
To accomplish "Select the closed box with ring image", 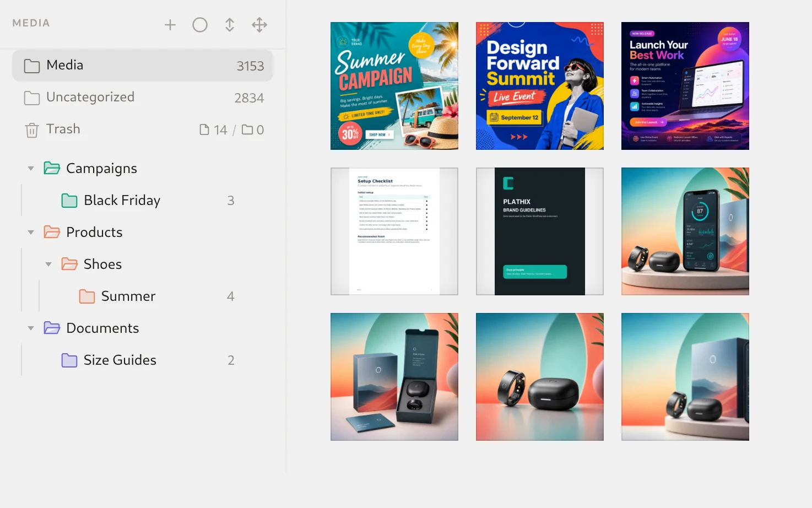I will click(x=685, y=377).
